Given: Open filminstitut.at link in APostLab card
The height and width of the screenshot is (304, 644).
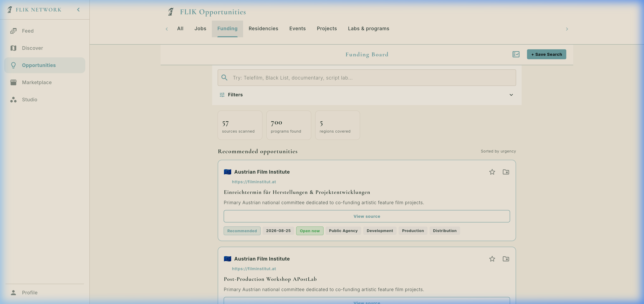Looking at the screenshot, I should point(254,269).
